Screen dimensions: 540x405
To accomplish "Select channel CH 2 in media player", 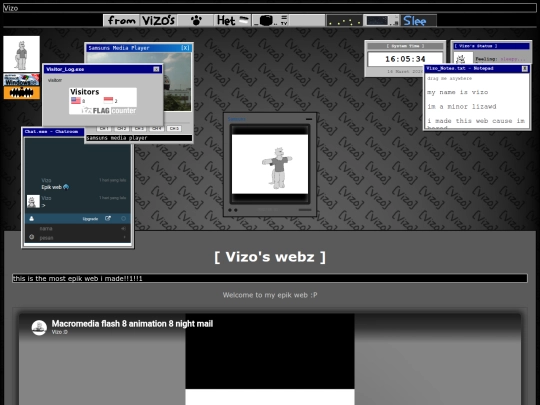I will (x=121, y=128).
